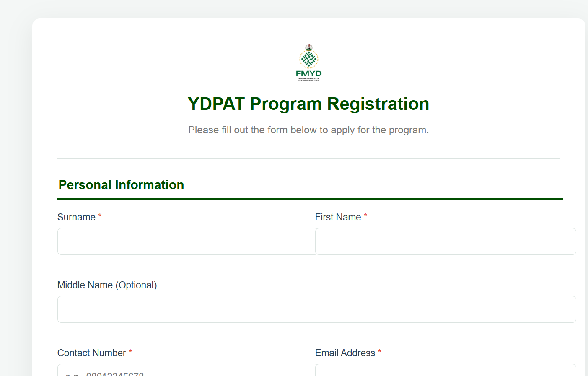588x376 pixels.
Task: Click the red asterisk beside First Name
Action: click(365, 215)
